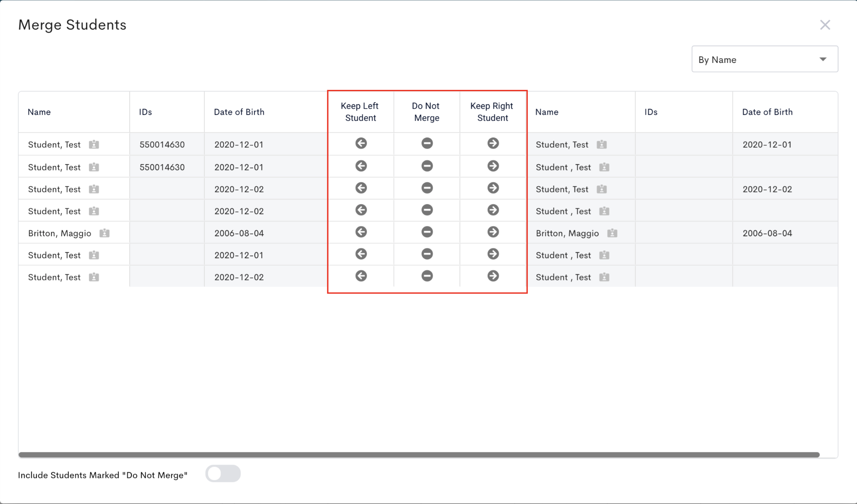Viewport: 857px width, 504px height.
Task: Select right-side 2020-12-02 birth date cell
Action: point(785,189)
